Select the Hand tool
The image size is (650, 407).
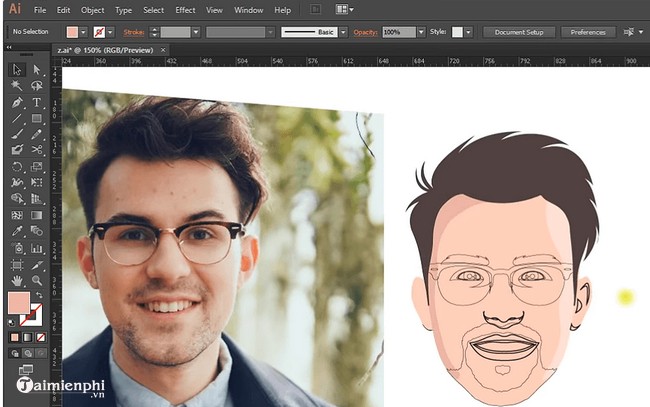coord(17,280)
